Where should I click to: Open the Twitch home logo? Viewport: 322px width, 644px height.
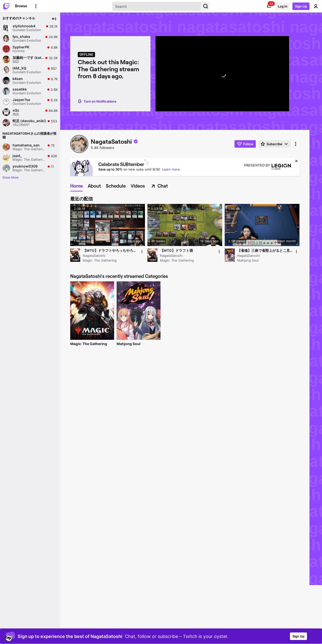6,6
